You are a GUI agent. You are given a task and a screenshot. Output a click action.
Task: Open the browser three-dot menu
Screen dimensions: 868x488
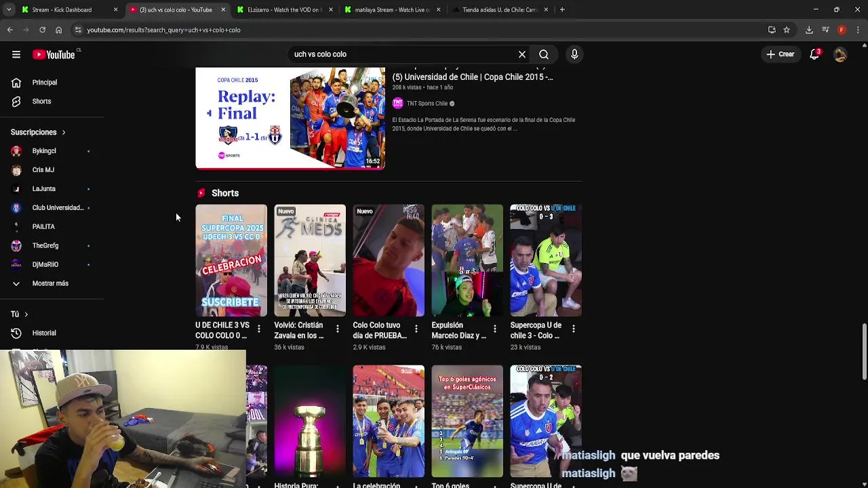(x=858, y=30)
